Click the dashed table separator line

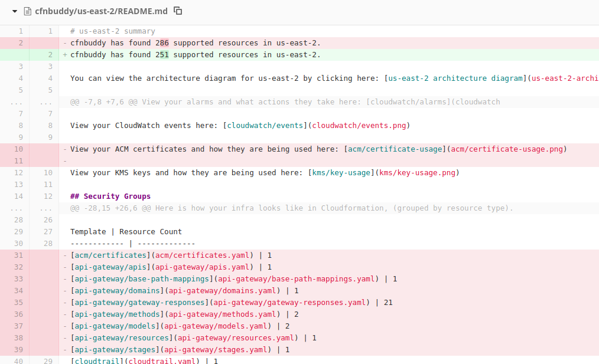pyautogui.click(x=133, y=244)
